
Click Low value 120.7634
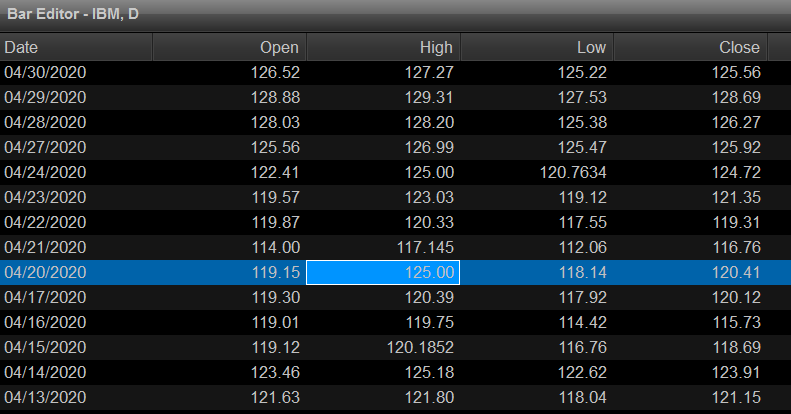pyautogui.click(x=573, y=172)
